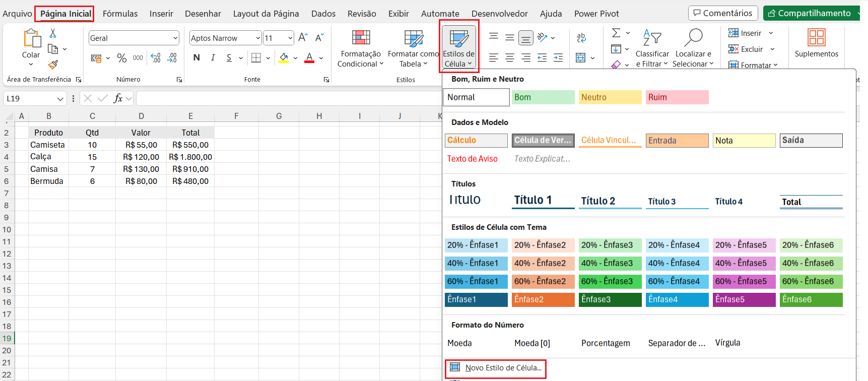
Task: Click the AutoSum sigma icon
Action: tap(616, 33)
